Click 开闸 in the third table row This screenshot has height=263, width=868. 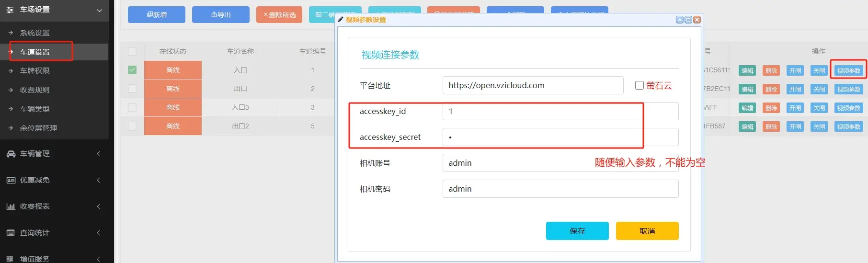click(x=795, y=108)
